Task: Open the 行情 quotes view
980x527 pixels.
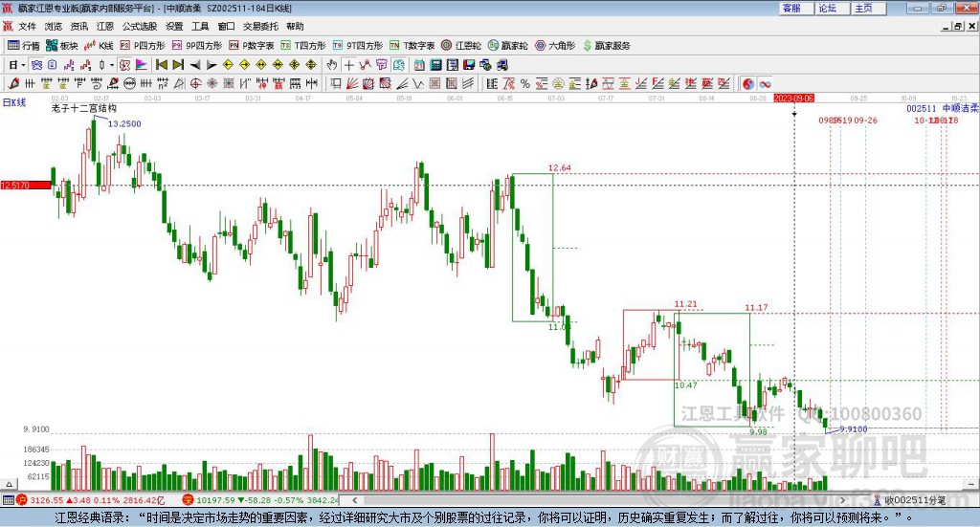Action: pyautogui.click(x=23, y=46)
